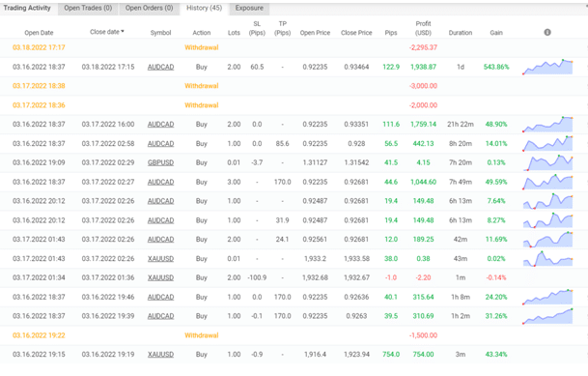Viewport: 588px width, 376px height.
Task: Select the profit value 1,044.60
Action: [x=423, y=182]
